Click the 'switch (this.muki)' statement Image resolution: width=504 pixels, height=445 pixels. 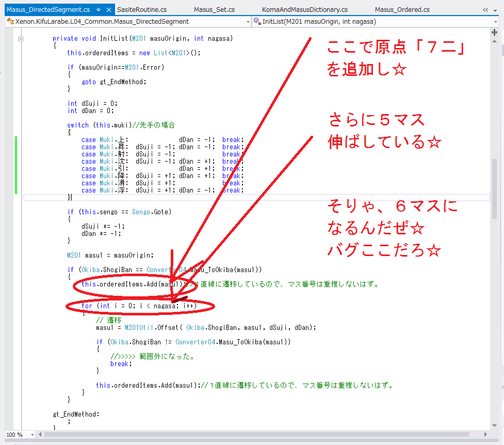click(100, 125)
